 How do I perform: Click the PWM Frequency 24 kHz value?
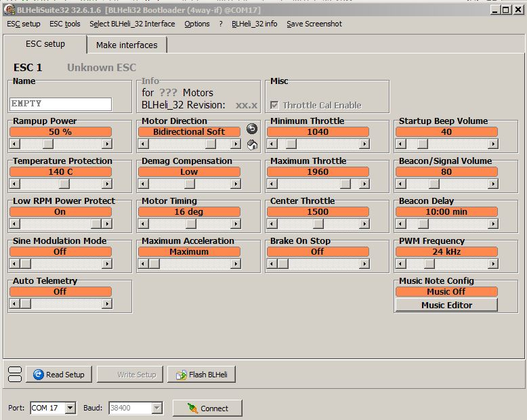(446, 252)
